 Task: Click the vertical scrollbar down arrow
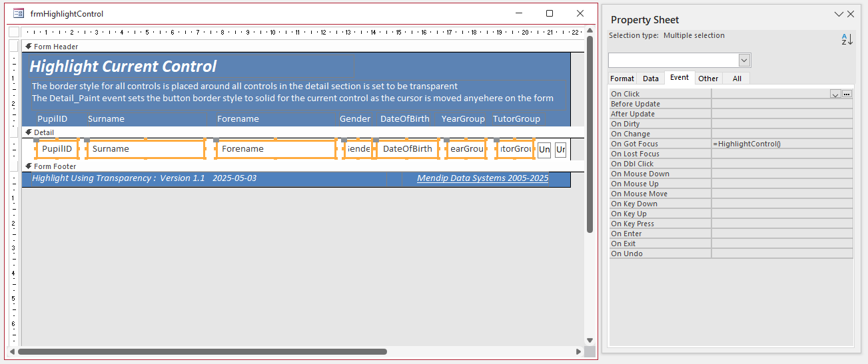590,340
